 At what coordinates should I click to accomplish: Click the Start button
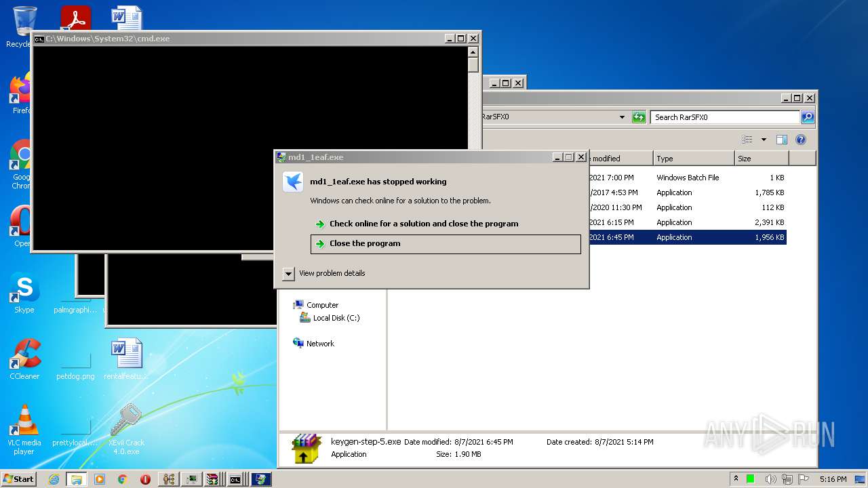click(x=19, y=479)
